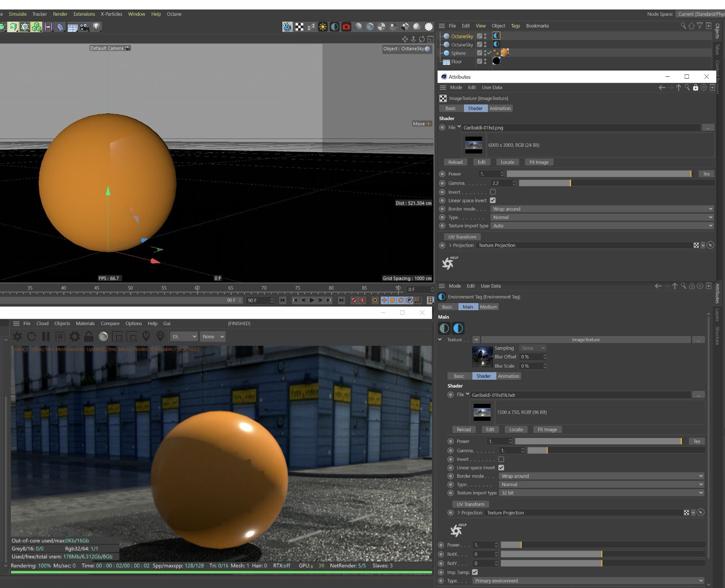Image resolution: width=725 pixels, height=588 pixels.
Task: Uncheck the Imp. Samp. checkbox
Action: point(475,572)
